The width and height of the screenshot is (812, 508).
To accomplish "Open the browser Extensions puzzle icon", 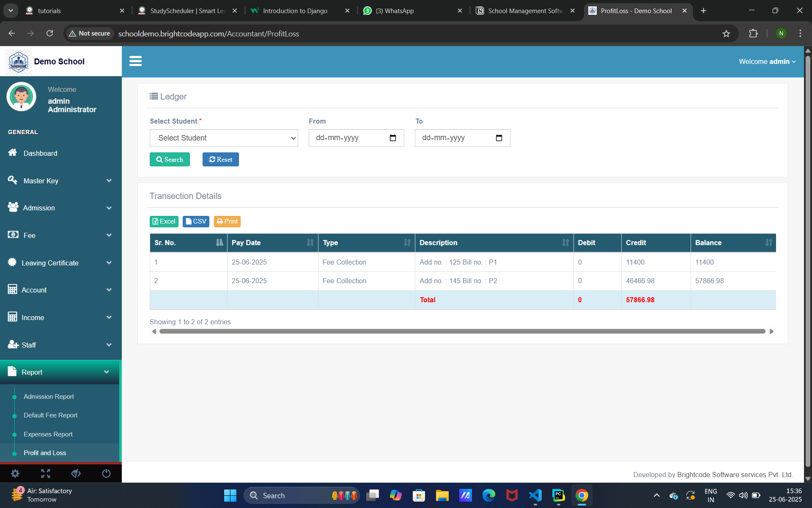I will pos(753,33).
